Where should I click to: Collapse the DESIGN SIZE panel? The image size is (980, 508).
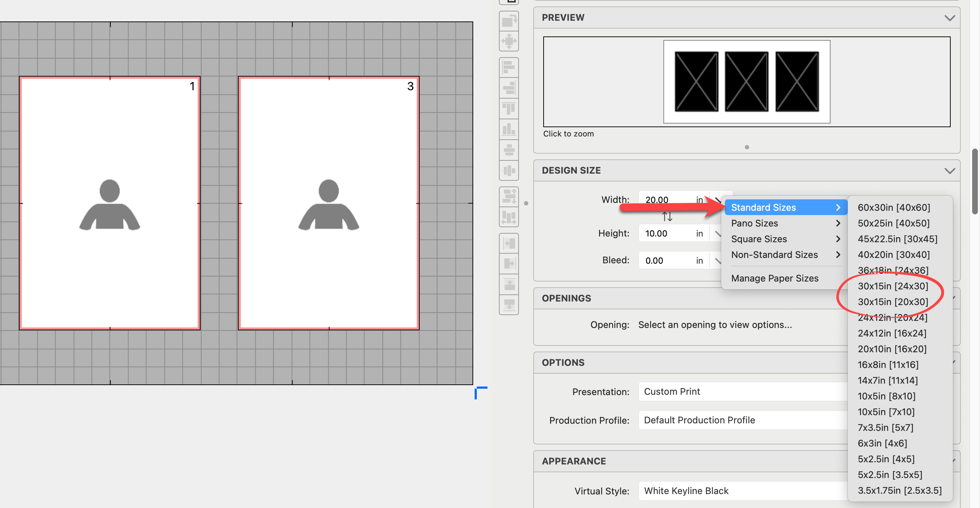click(949, 171)
